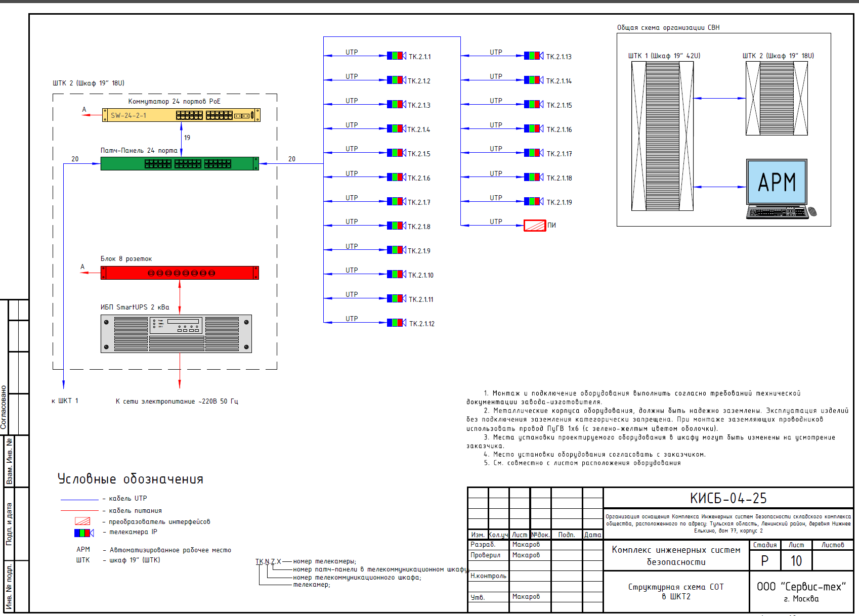Image resolution: width=859 pixels, height=616 pixels.
Task: Select the legend IP camera symbol
Action: (x=84, y=533)
